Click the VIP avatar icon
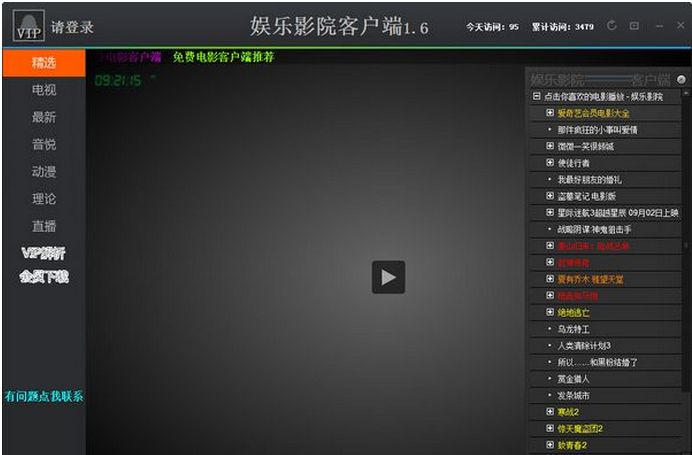The height and width of the screenshot is (455, 692). click(29, 26)
